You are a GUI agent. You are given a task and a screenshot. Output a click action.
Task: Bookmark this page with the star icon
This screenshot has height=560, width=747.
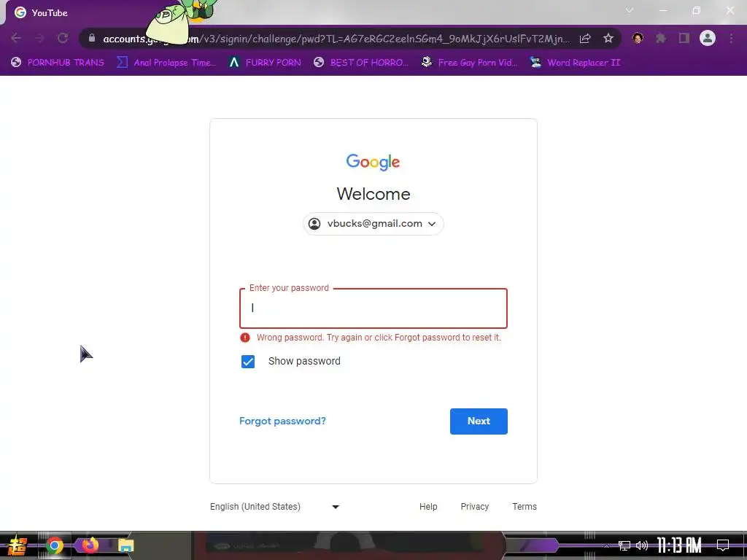(608, 38)
